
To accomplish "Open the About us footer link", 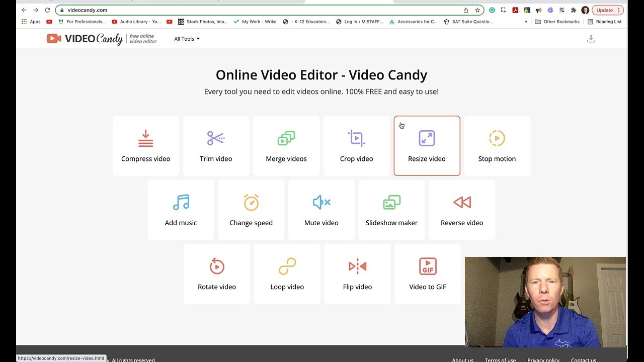I will coord(462,360).
